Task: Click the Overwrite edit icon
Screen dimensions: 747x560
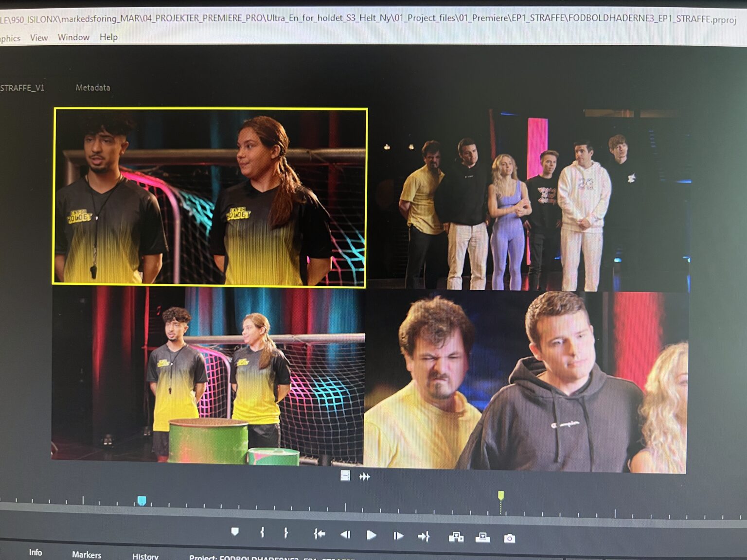Action: (x=482, y=537)
